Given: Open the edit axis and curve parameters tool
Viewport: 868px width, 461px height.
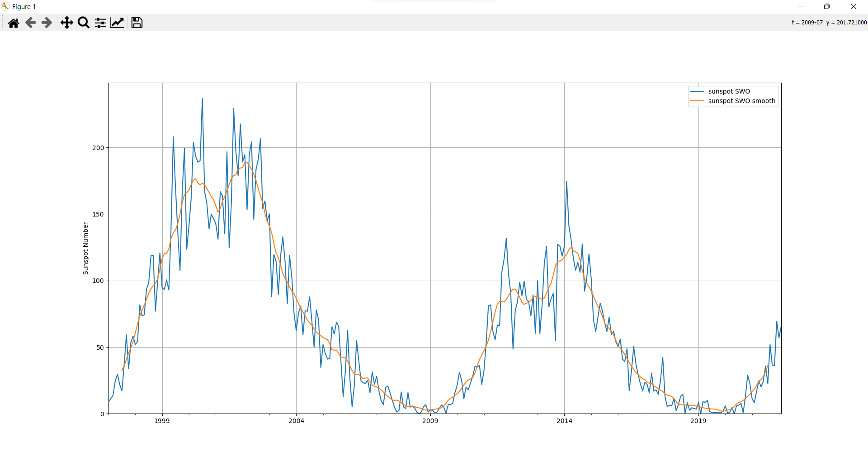Looking at the screenshot, I should [x=117, y=22].
